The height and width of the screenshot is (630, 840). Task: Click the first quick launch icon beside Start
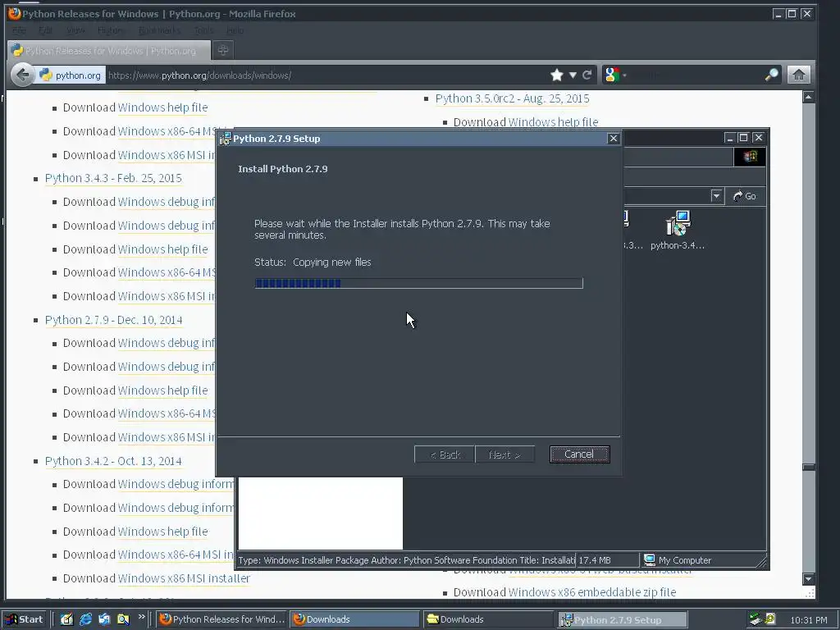point(66,619)
